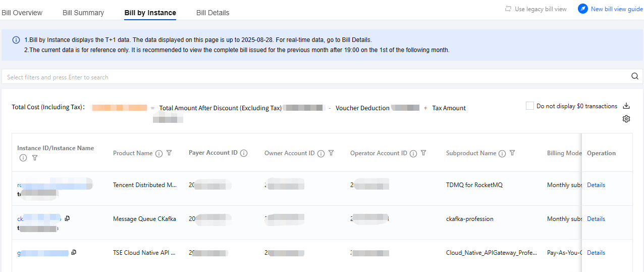The height and width of the screenshot is (272, 644).
Task: Copy the CKafka instance ID
Action: point(68,218)
